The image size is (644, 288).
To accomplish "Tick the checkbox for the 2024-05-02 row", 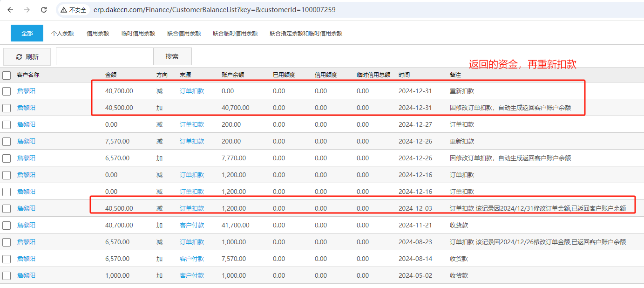I will 7,276.
